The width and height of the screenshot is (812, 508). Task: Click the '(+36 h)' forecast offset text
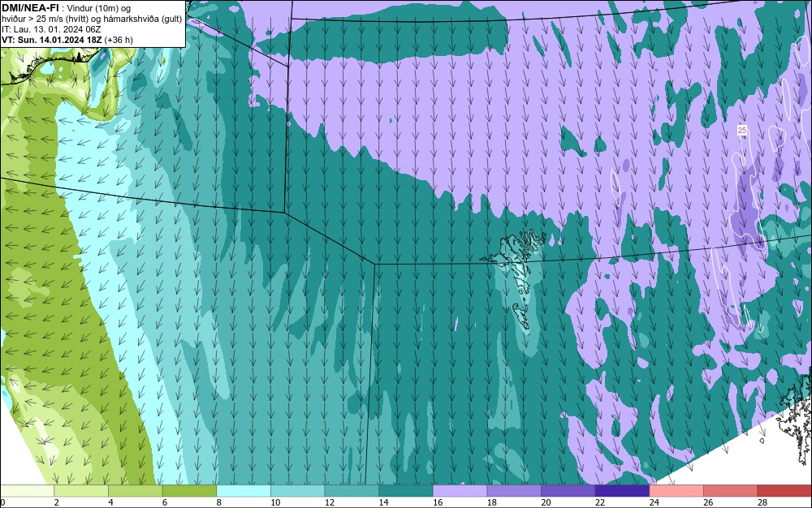[119, 40]
